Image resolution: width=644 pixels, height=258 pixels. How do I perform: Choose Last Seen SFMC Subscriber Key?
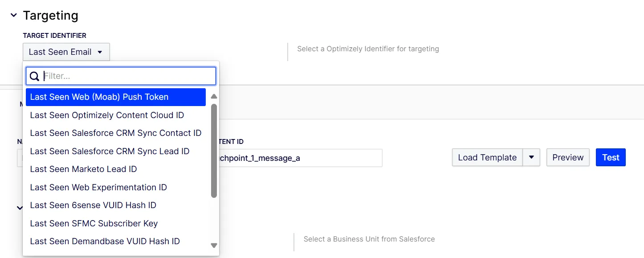click(x=116, y=223)
